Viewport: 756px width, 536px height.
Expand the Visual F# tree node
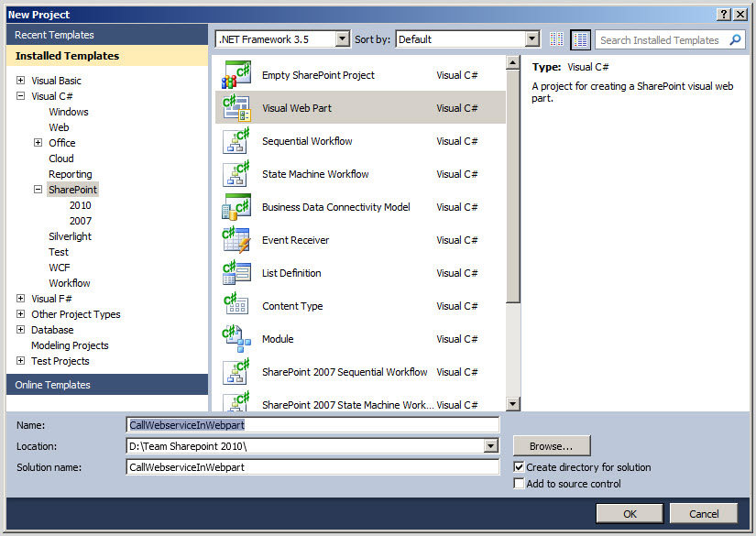pyautogui.click(x=20, y=298)
